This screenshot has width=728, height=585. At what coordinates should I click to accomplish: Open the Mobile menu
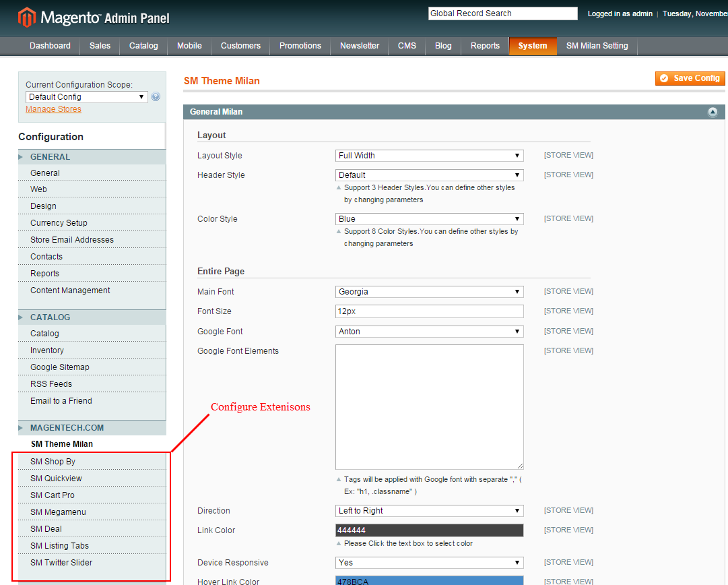[189, 46]
